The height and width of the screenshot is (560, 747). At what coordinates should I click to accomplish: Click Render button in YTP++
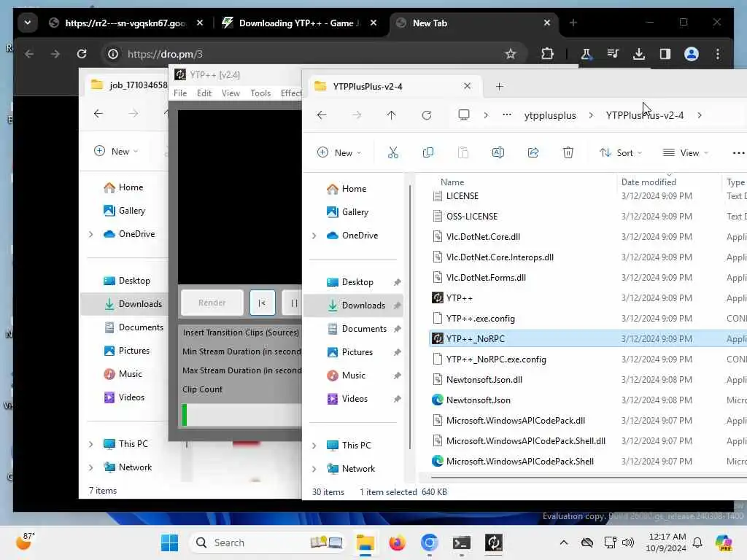coord(212,303)
